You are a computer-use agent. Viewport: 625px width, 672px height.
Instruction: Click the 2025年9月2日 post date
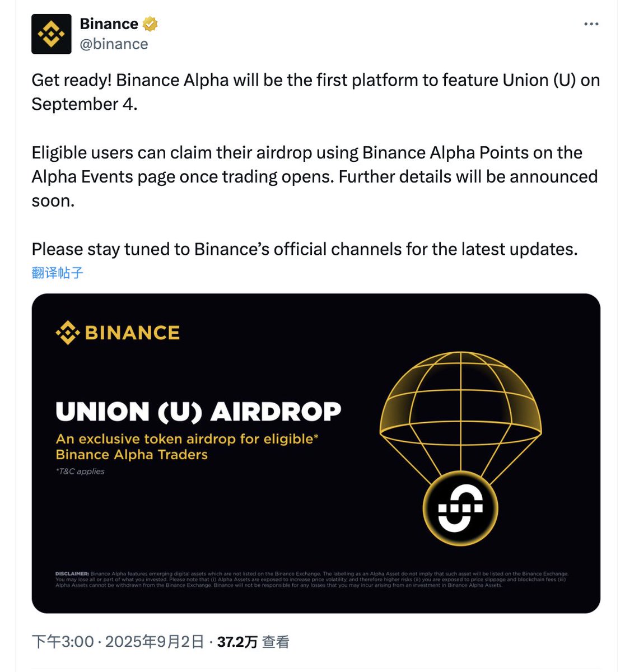[x=155, y=641]
